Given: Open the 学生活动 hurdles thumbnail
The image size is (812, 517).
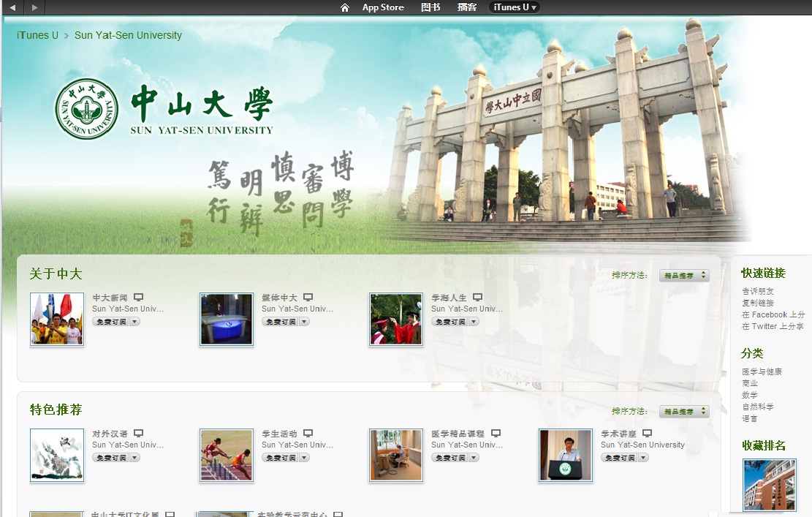Looking at the screenshot, I should tap(227, 455).
